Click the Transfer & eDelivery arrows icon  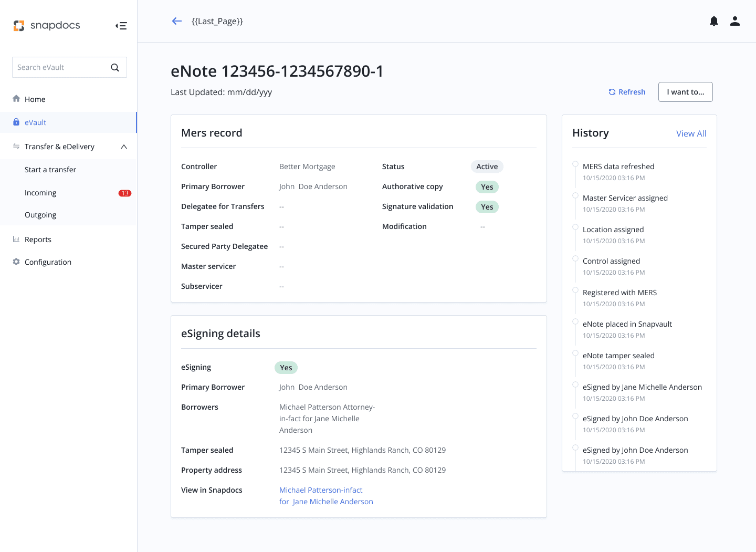[x=16, y=146]
